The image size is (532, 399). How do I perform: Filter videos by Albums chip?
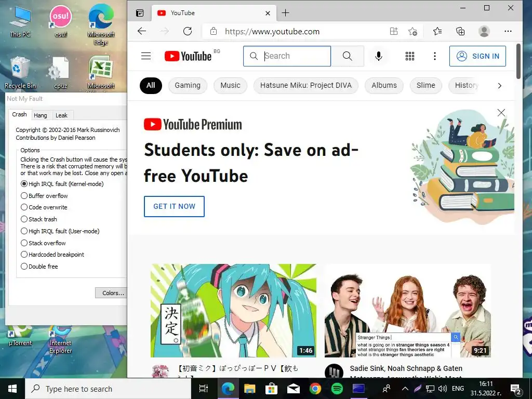coord(384,86)
